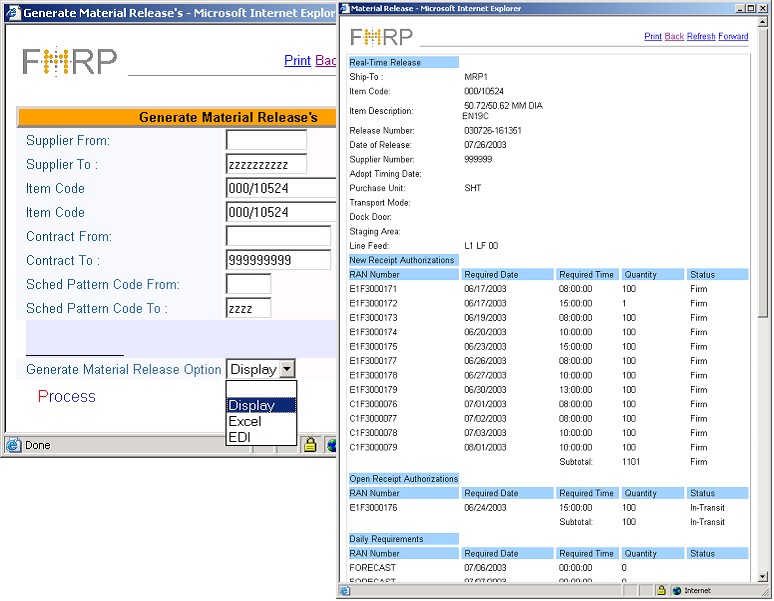Click RAN number E1F3000171
The image size is (774, 601).
coord(373,289)
